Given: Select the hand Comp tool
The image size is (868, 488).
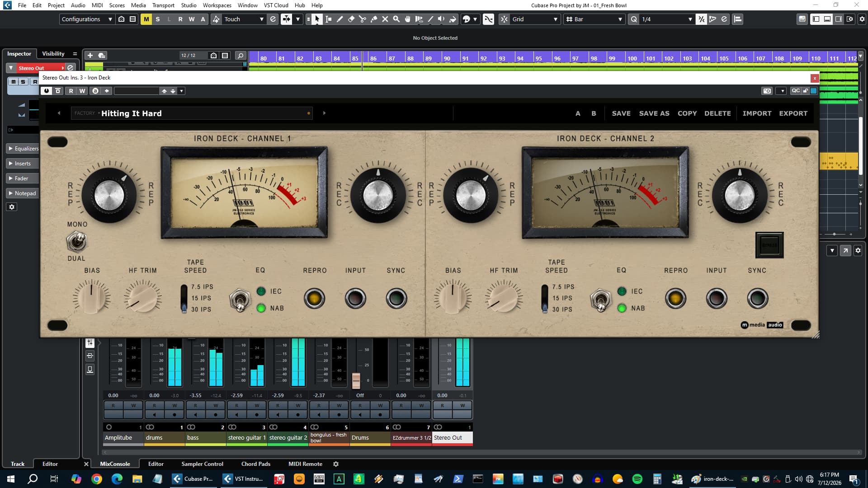Looking at the screenshot, I should [x=408, y=19].
